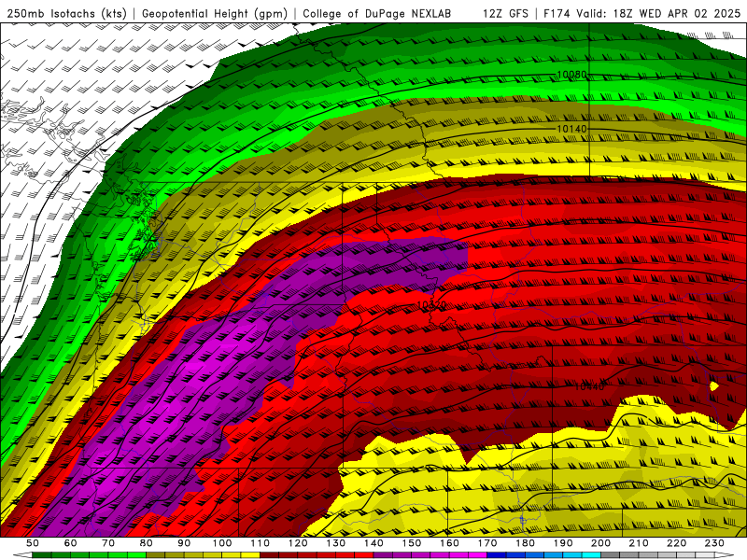
Task: Click the small yellow spot inside the dark red band
Action: click(x=713, y=386)
